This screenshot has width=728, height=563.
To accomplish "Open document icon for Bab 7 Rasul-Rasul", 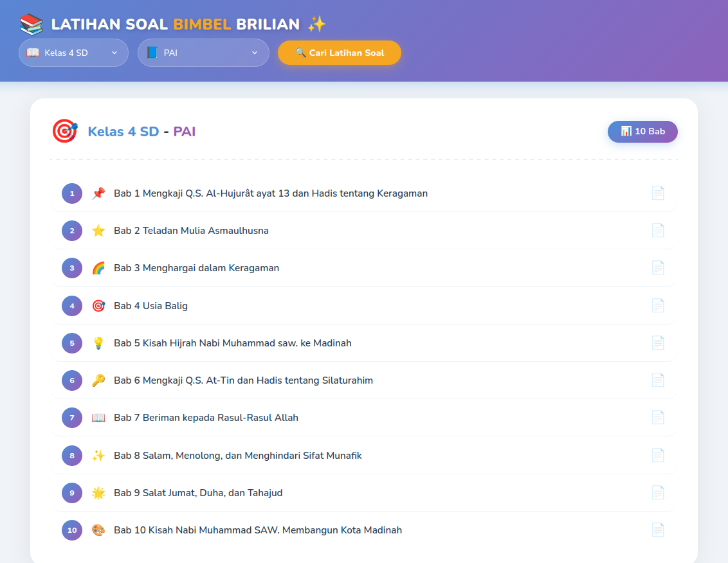I will (658, 418).
